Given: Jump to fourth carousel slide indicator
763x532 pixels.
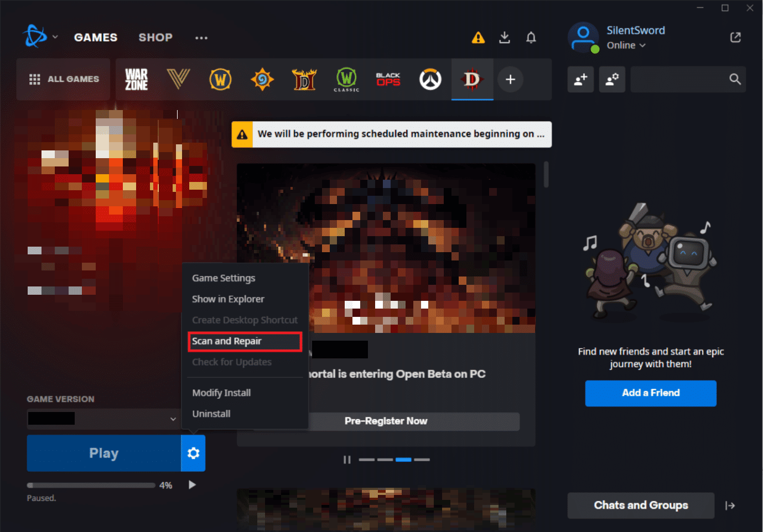Looking at the screenshot, I should click(x=422, y=460).
